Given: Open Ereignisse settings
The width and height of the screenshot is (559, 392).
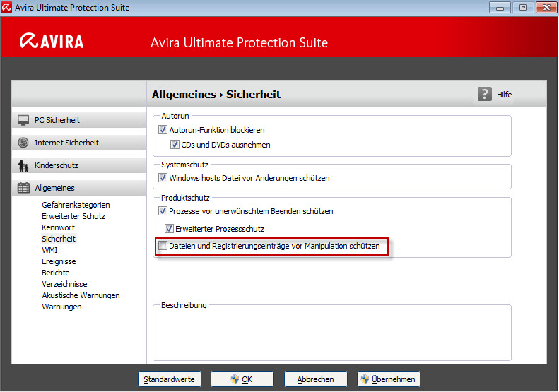Looking at the screenshot, I should (x=59, y=261).
